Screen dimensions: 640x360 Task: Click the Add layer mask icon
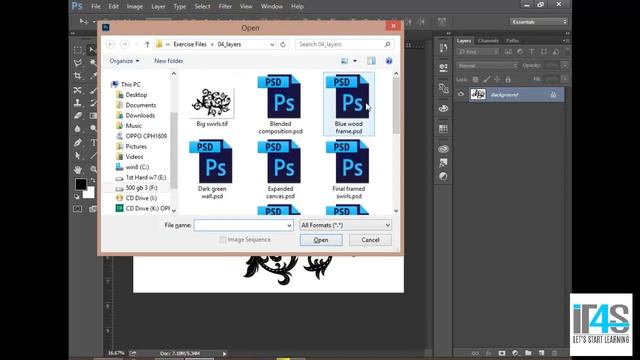pos(502,353)
